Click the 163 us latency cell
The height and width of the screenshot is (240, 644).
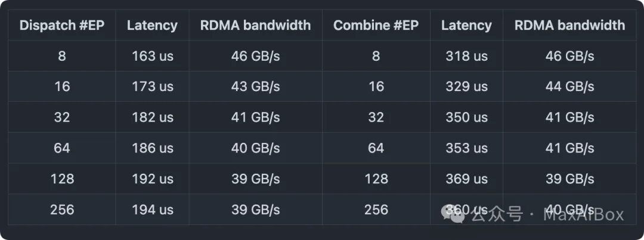152,56
